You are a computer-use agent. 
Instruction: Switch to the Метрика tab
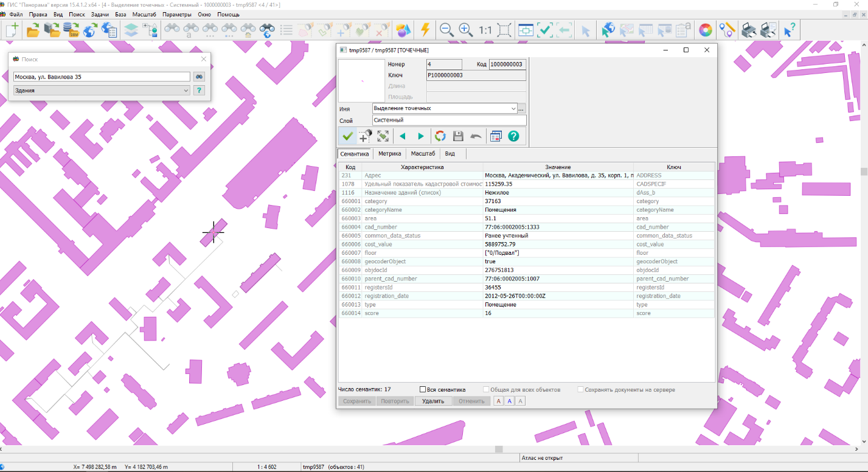(389, 154)
